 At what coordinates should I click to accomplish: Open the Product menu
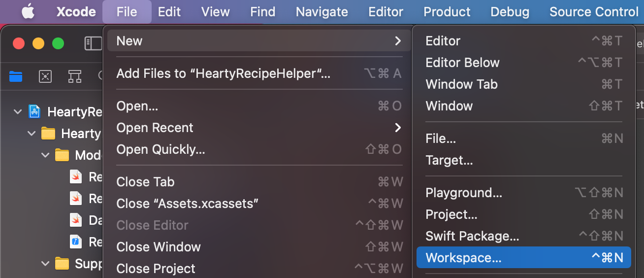coord(447,11)
